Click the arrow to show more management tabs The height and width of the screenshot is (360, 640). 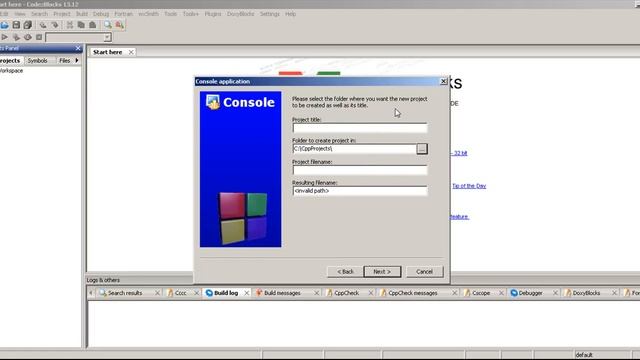(77, 60)
